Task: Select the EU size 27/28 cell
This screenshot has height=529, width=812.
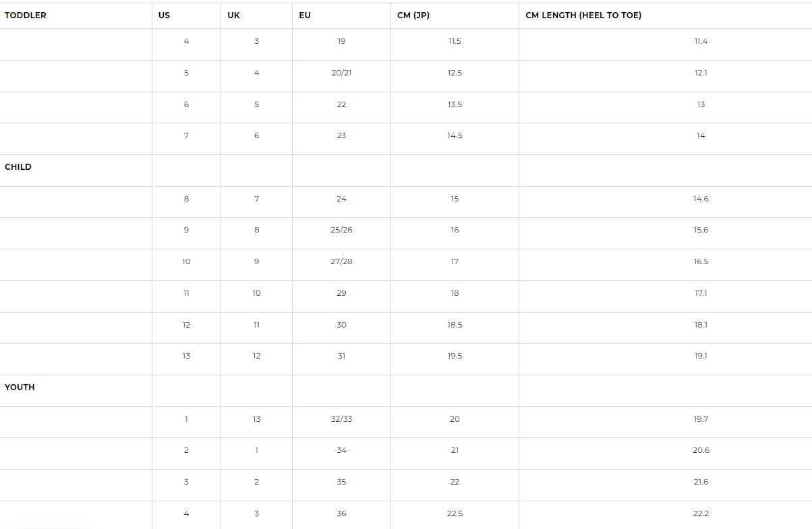Action: [341, 261]
